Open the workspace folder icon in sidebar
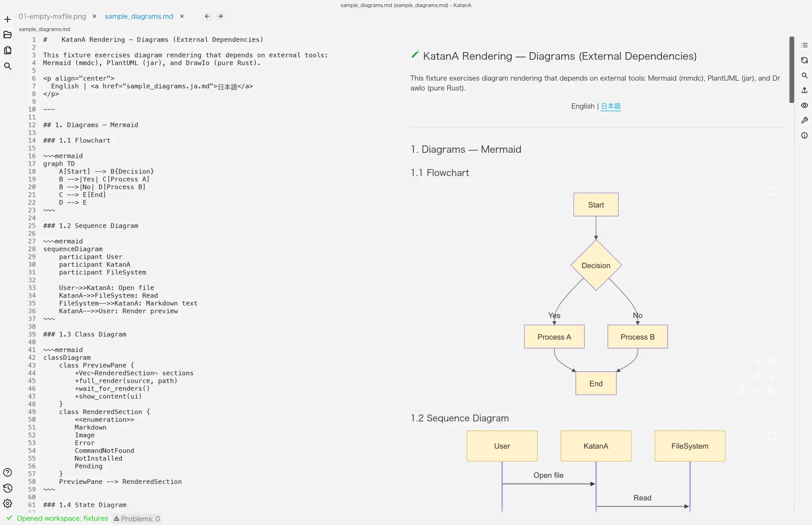This screenshot has width=812, height=525. click(8, 35)
